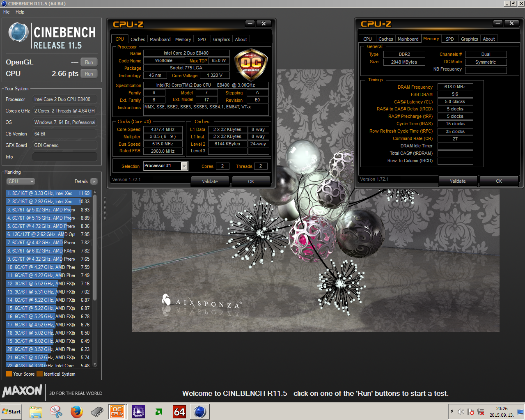Open Mainboard tab in left CPU-Z window
This screenshot has height=420, width=525.
[160, 39]
